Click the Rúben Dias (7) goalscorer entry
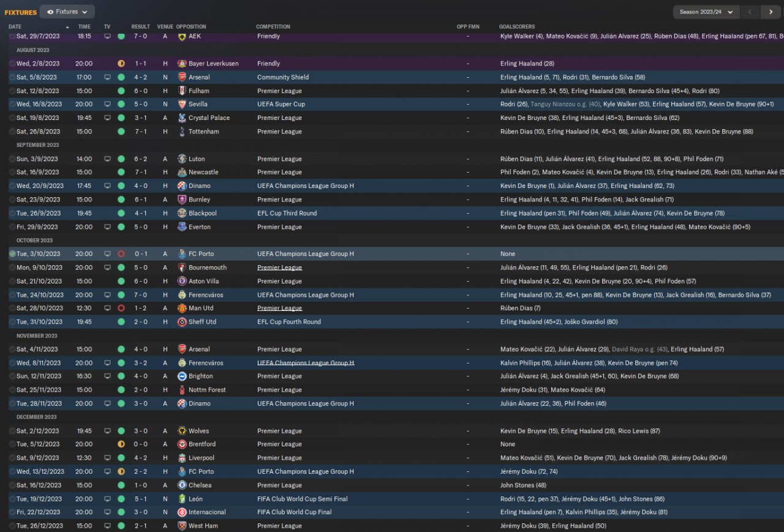This screenshot has width=784, height=532. point(521,308)
